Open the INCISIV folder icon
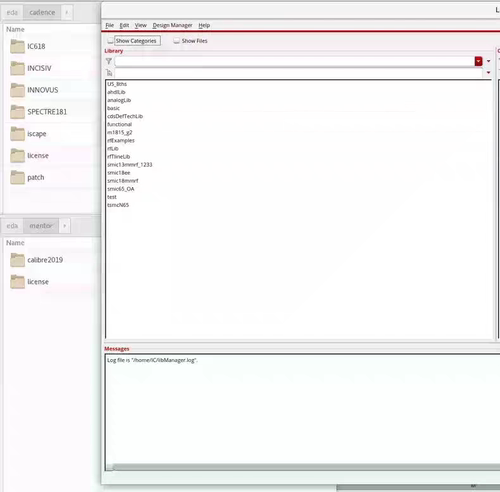 17,68
